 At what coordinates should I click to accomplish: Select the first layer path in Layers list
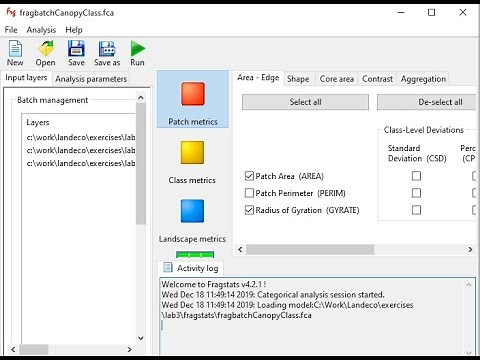[x=81, y=137]
